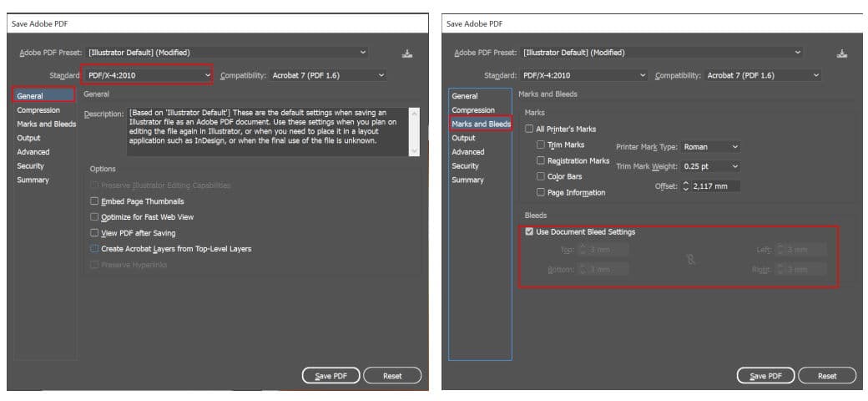Enable Optimize for Fast Web View
The height and width of the screenshot is (401, 868).
(94, 217)
